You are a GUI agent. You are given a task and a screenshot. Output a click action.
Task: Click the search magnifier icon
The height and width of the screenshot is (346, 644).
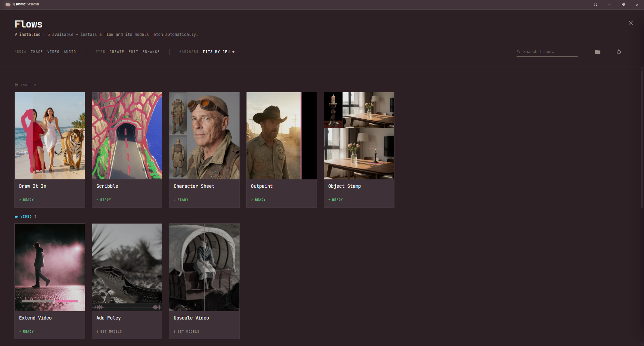(519, 52)
